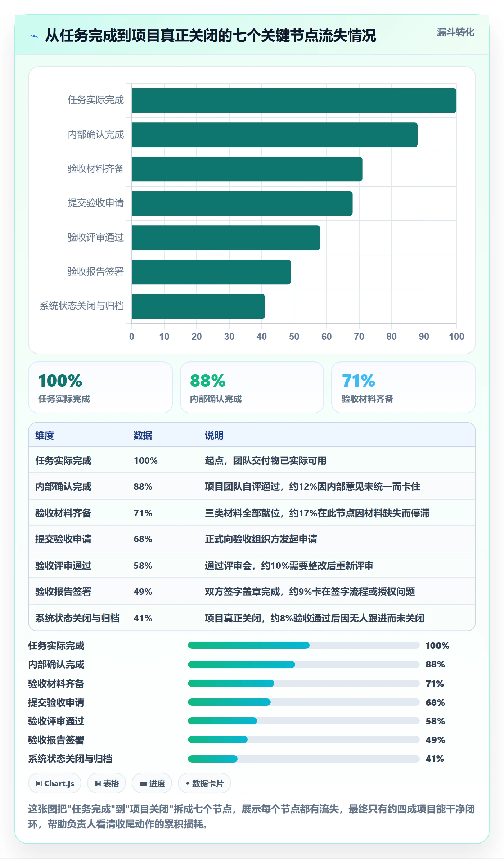Image resolution: width=504 pixels, height=859 pixels.
Task: Click the description 起点，团队交付物已实际可用
Action: coord(266,460)
